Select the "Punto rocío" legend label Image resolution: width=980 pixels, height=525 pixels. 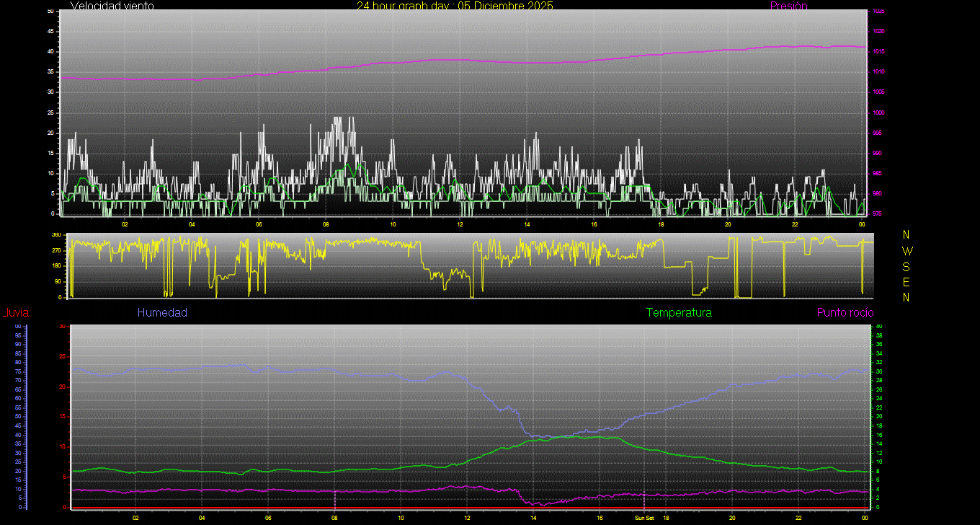845,313
